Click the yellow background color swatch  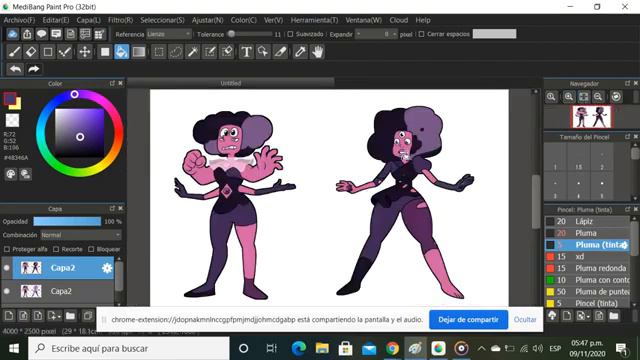[16, 104]
